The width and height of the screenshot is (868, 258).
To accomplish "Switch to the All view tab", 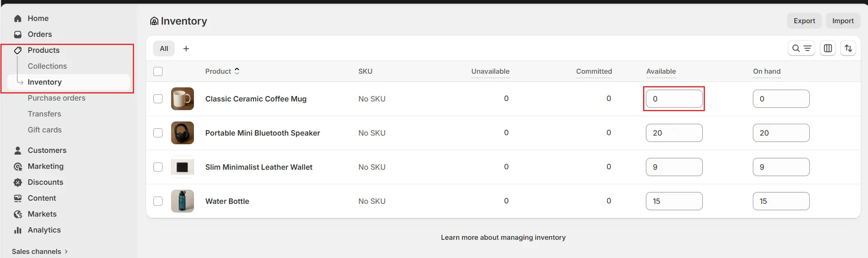I will (x=164, y=49).
